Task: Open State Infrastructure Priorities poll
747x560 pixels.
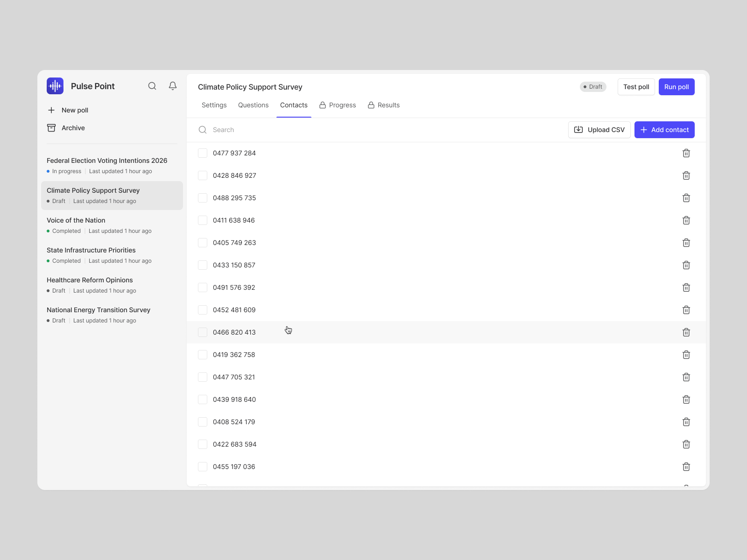Action: pos(112,255)
